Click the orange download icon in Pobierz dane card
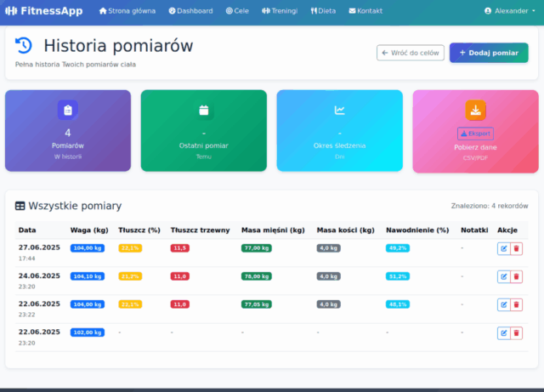 click(475, 110)
